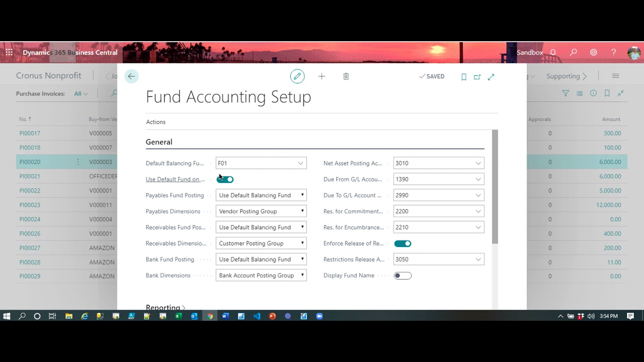Open Payables Fund Posting dropdown
644x362 pixels.
tap(261, 195)
